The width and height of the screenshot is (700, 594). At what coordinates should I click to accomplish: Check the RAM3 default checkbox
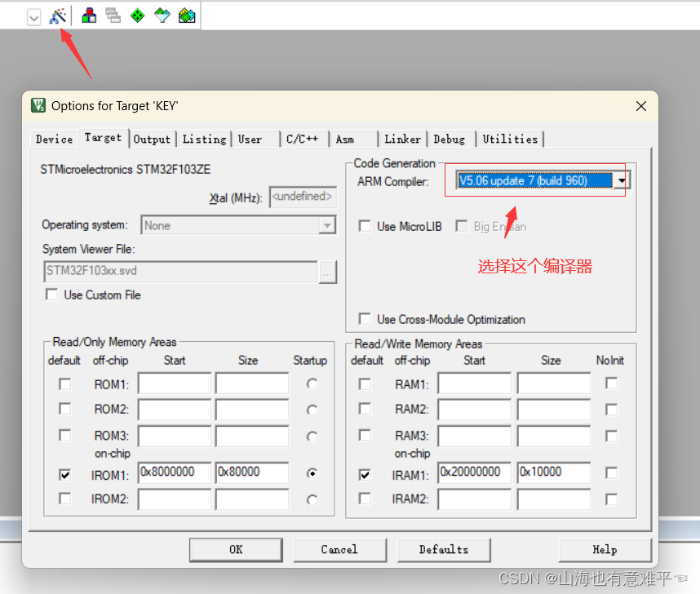tap(365, 435)
